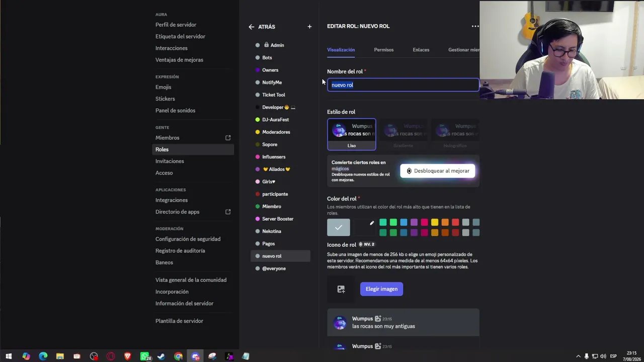Click the Elegir imagen button
This screenshot has height=362, width=644.
click(381, 289)
